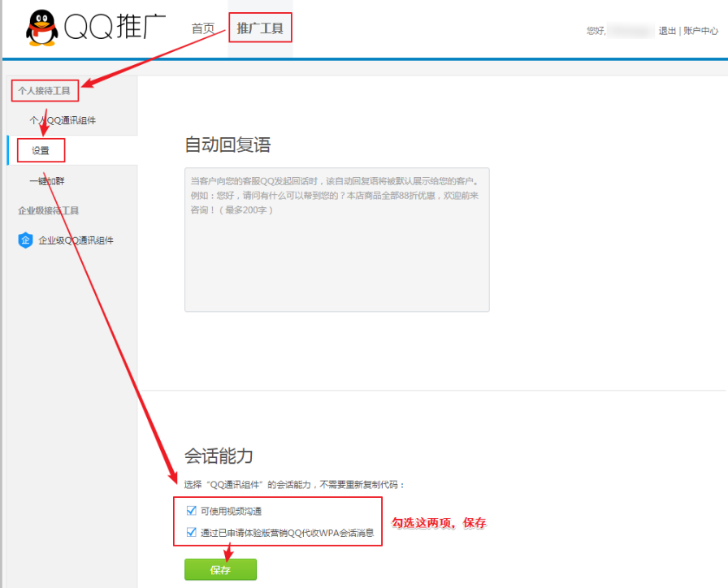Screen dimensions: 728x588
Task: Open 企业级QQ通讯组件 sidebar item
Action: tap(76, 240)
